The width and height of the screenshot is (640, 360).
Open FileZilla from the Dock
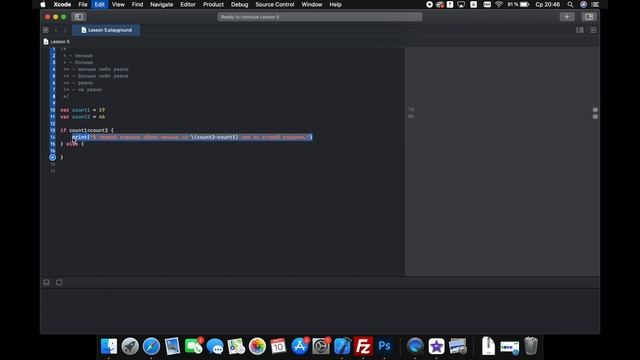(x=363, y=346)
